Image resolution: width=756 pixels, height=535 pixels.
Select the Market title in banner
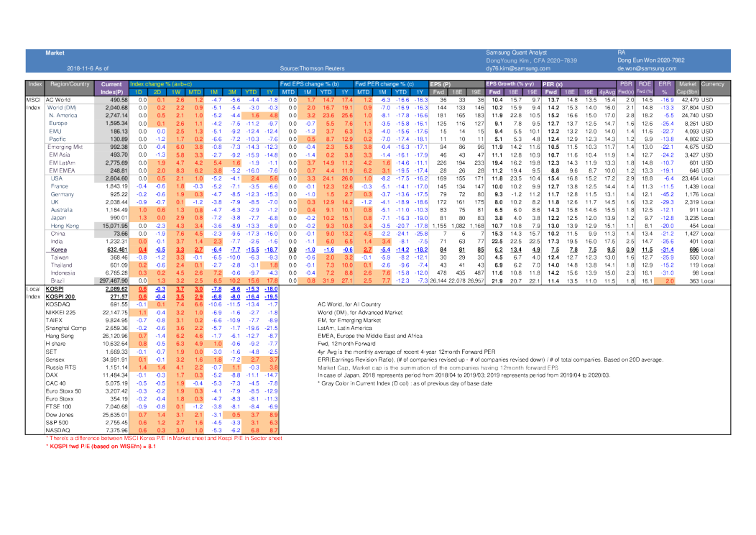click(x=55, y=53)
